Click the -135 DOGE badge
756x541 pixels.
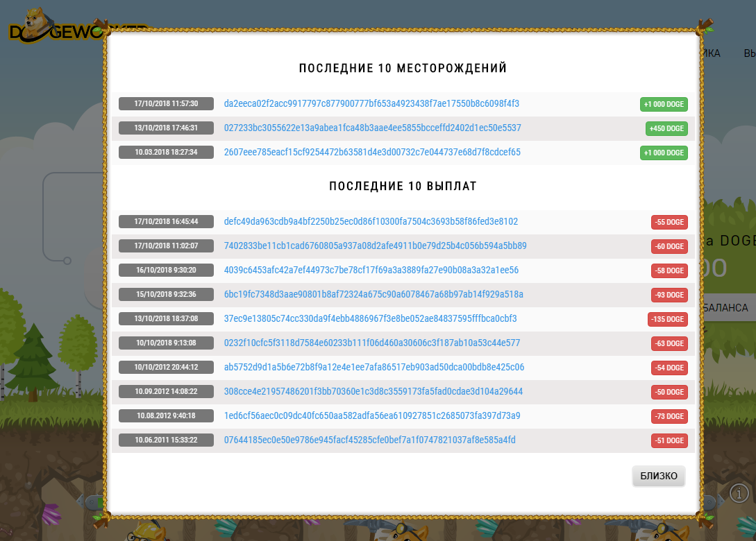click(667, 319)
